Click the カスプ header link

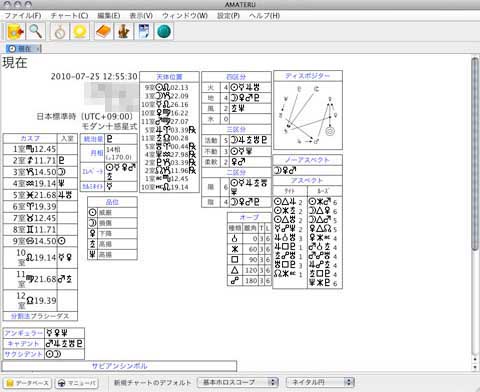[x=30, y=138]
